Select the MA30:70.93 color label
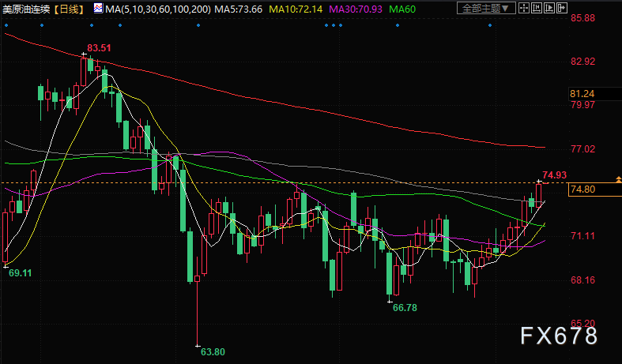 356,9
